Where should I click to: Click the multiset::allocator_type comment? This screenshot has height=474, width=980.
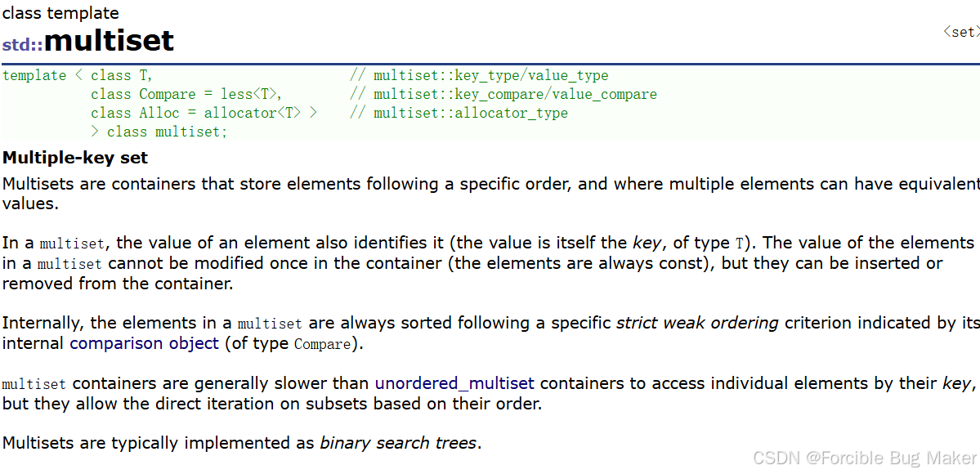[459, 113]
